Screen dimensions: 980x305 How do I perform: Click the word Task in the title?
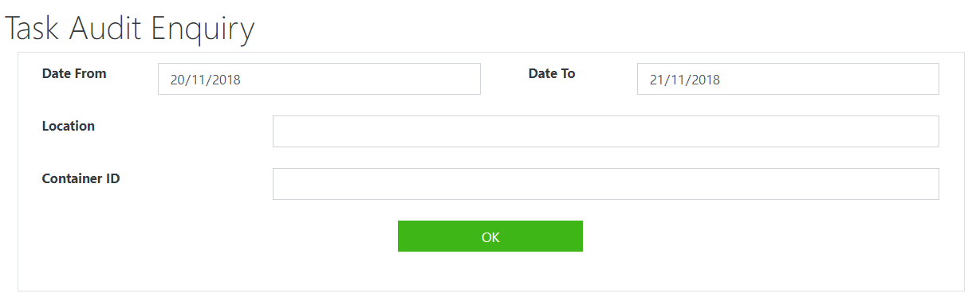coord(33,29)
